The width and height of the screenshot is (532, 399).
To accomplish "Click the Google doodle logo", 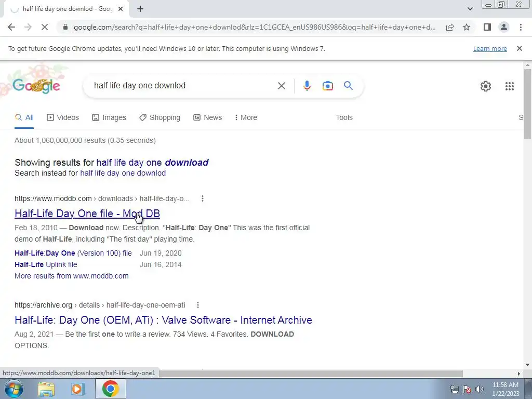I will [36, 86].
